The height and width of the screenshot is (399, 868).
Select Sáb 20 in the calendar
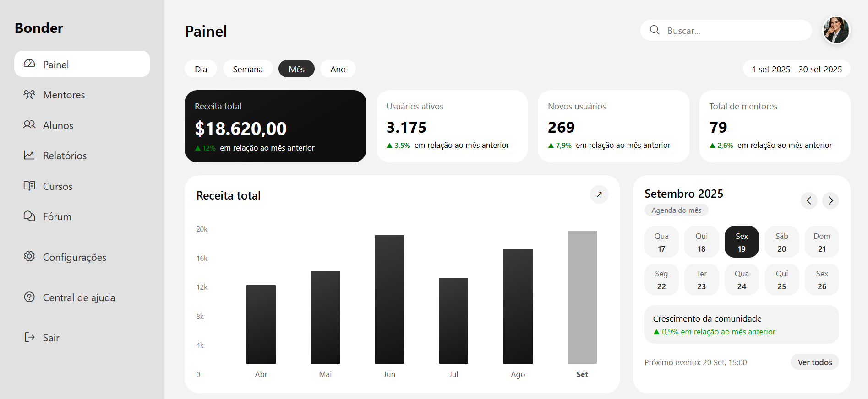pyautogui.click(x=781, y=242)
